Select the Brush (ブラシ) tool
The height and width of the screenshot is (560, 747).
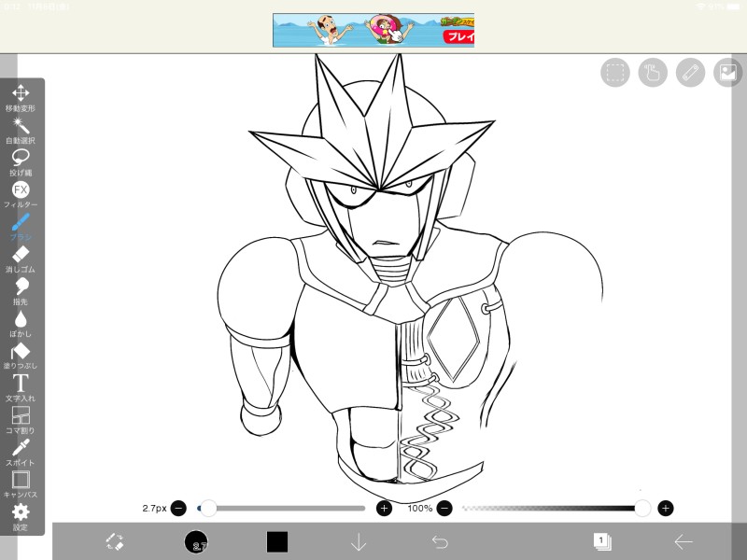coord(21,227)
